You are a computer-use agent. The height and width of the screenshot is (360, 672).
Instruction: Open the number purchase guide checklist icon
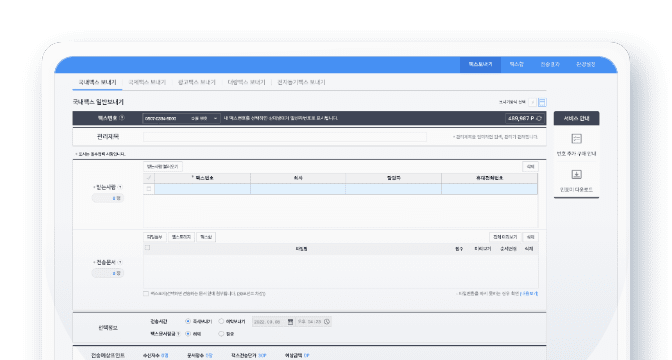(x=576, y=138)
